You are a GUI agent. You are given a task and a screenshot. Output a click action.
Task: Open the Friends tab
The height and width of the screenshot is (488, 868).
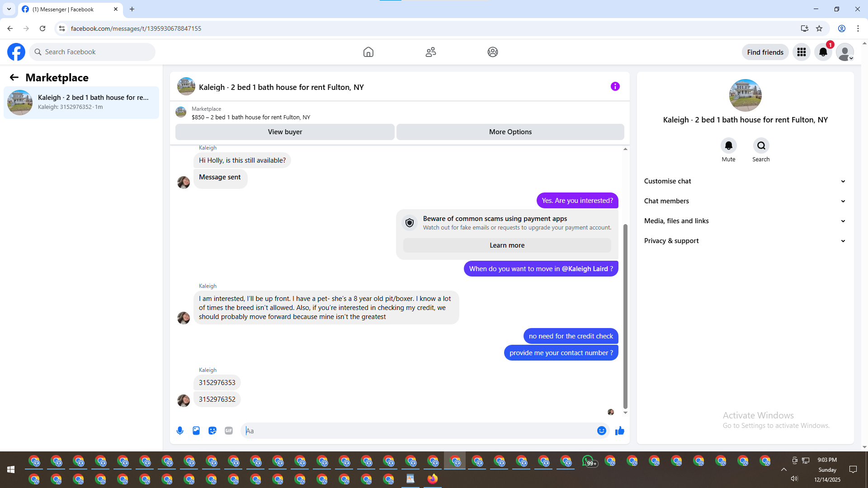[x=430, y=52]
